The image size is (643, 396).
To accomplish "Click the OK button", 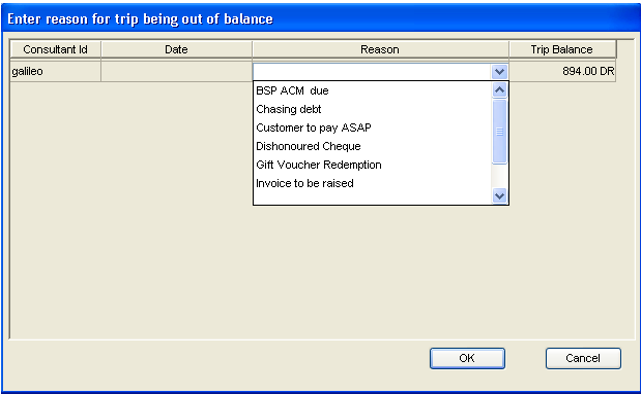I will coord(467,358).
